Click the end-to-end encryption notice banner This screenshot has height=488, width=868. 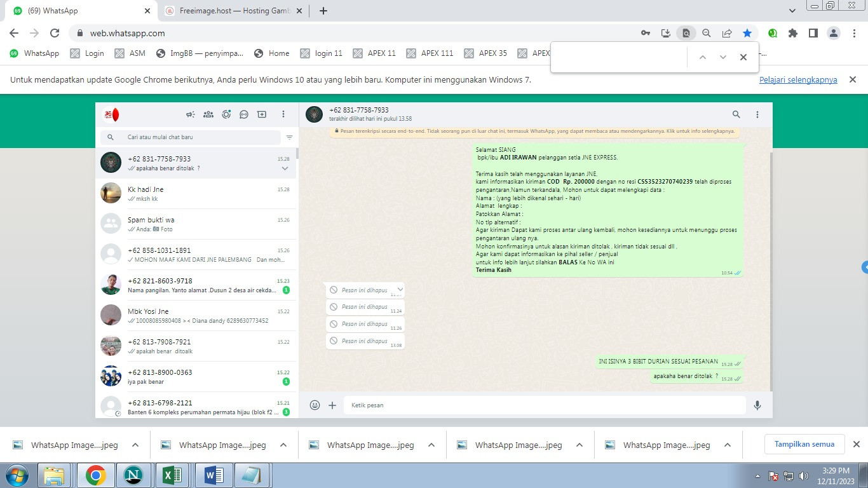[x=534, y=131]
